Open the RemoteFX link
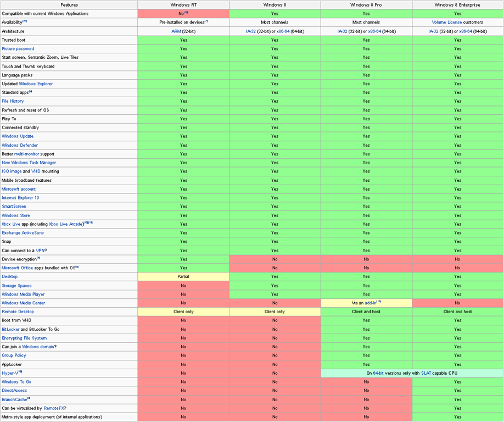 (53, 408)
